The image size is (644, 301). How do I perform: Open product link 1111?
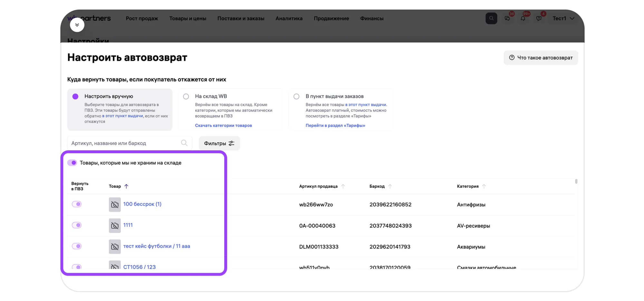tap(128, 225)
